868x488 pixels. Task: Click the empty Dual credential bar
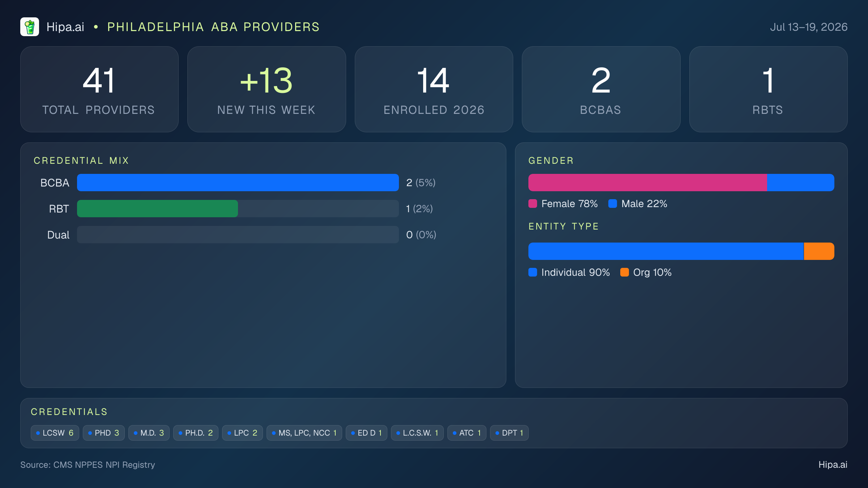pos(238,235)
